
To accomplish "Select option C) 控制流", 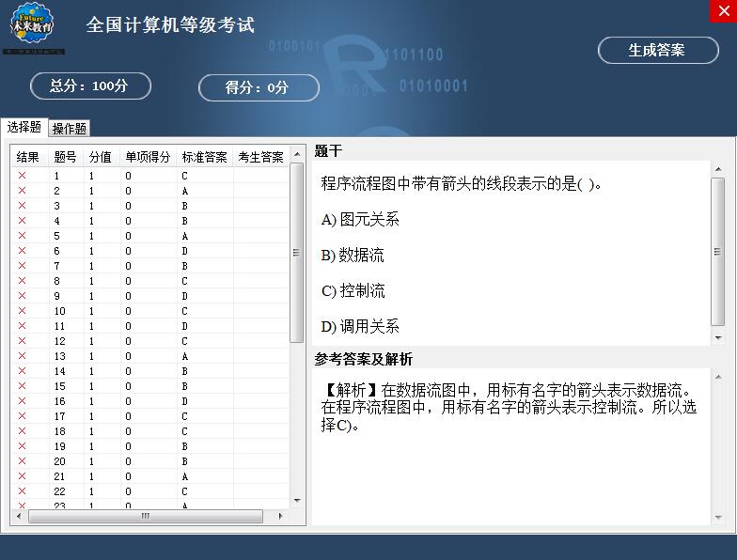I will tap(353, 291).
